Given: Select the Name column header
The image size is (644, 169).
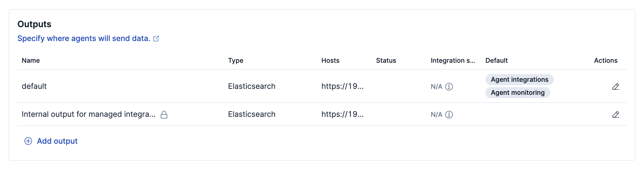Looking at the screenshot, I should (x=31, y=60).
